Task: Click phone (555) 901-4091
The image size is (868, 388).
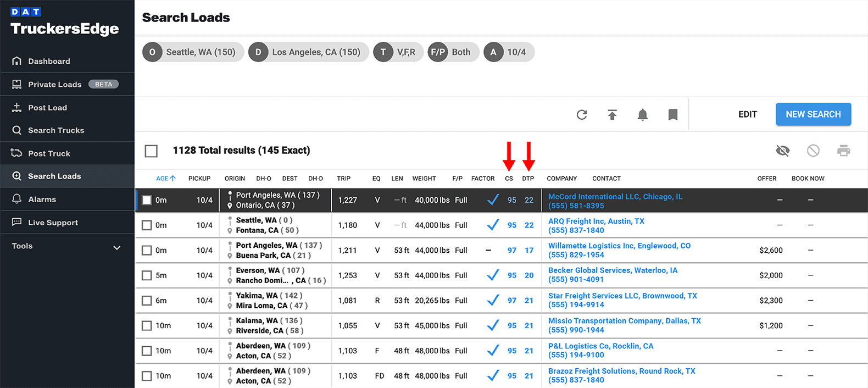Action: [x=576, y=280]
